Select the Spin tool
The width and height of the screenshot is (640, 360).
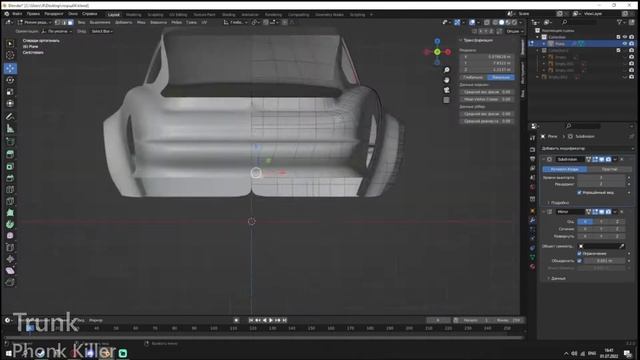(x=10, y=224)
